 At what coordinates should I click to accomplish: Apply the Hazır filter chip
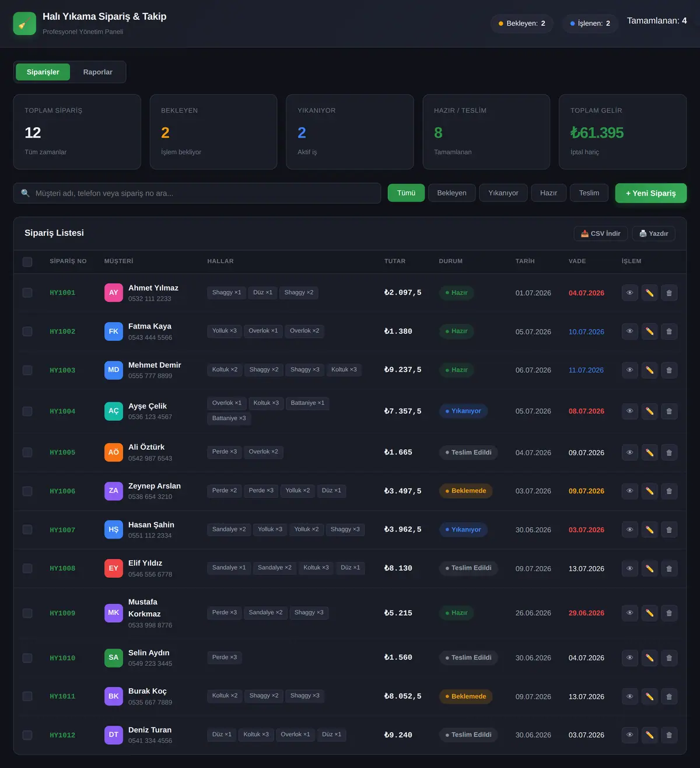(x=548, y=193)
